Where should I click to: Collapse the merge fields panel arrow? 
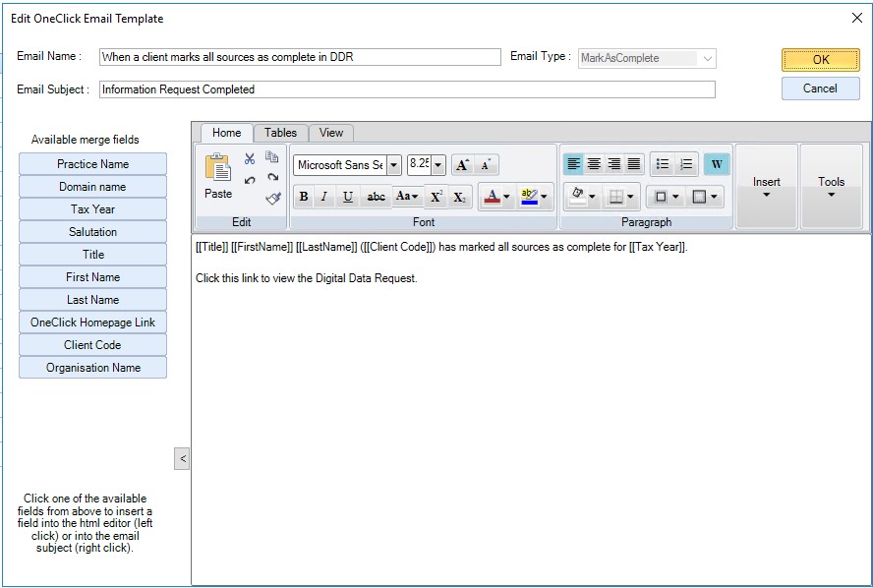click(x=182, y=459)
